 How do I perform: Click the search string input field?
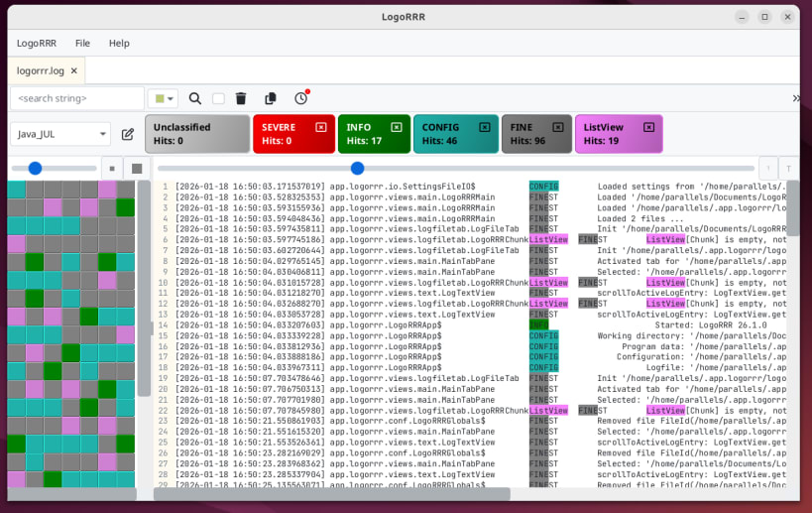[x=76, y=98]
